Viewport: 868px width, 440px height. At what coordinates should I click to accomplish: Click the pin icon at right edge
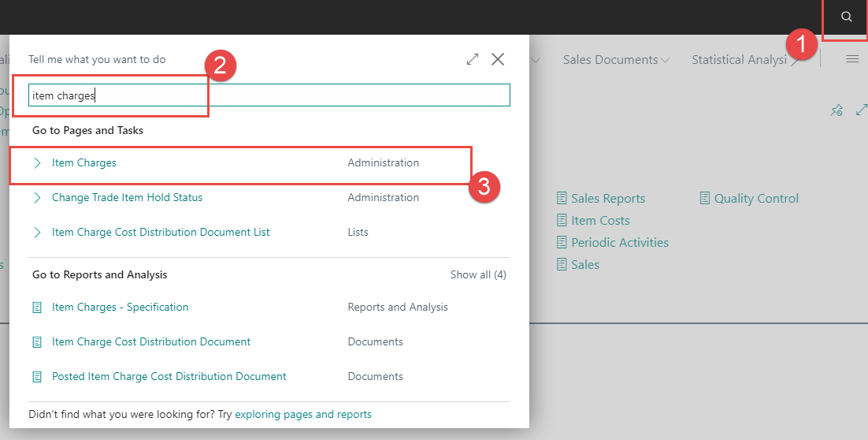click(836, 111)
